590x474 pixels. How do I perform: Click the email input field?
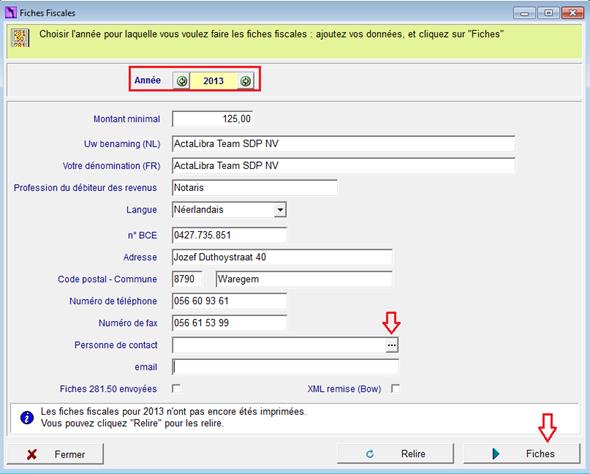(285, 367)
